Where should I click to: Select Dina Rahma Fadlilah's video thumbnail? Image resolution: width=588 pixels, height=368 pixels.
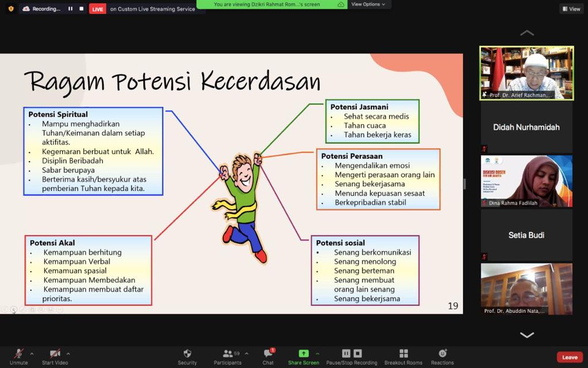click(x=526, y=181)
